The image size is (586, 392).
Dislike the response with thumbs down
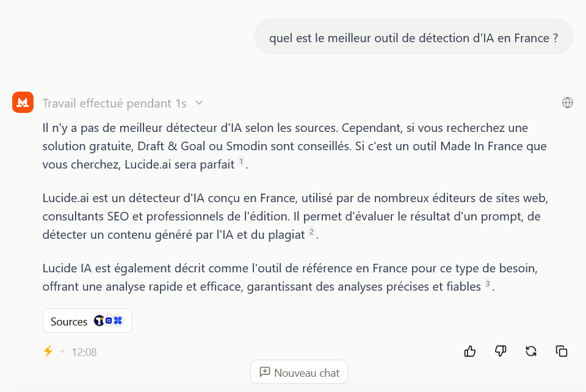click(x=501, y=351)
